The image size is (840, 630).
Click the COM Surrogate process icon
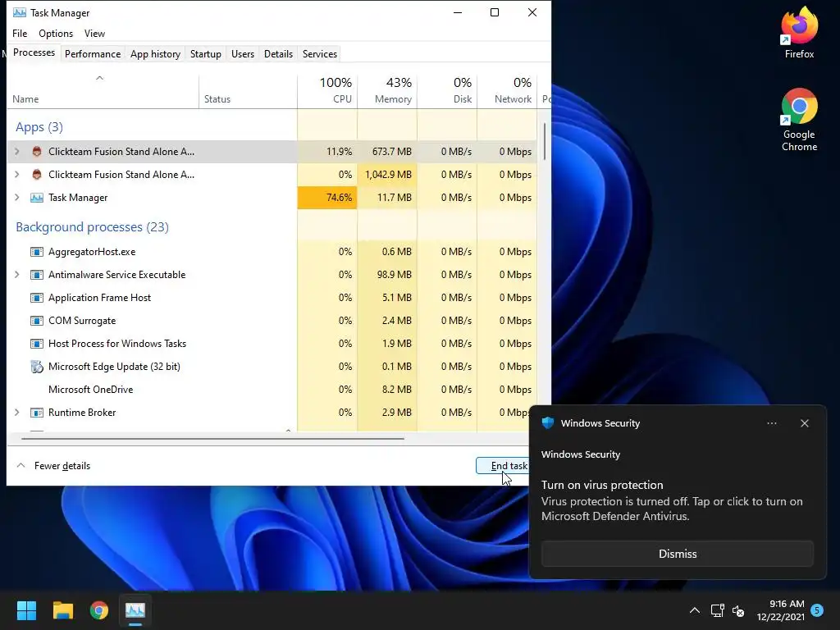(x=36, y=321)
